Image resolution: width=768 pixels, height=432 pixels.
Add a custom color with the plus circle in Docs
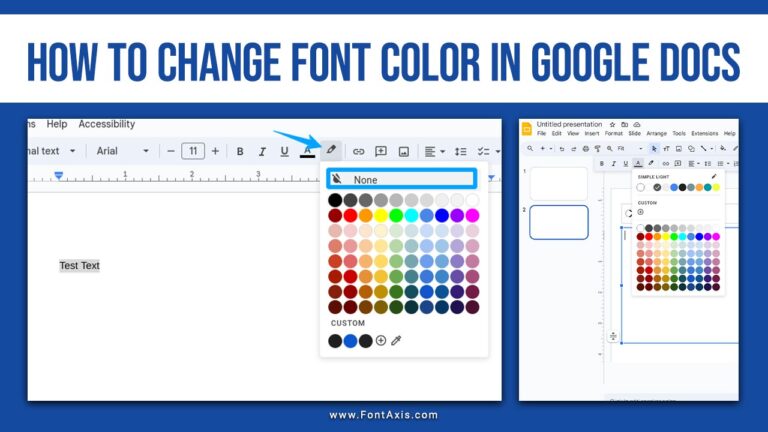coord(381,340)
